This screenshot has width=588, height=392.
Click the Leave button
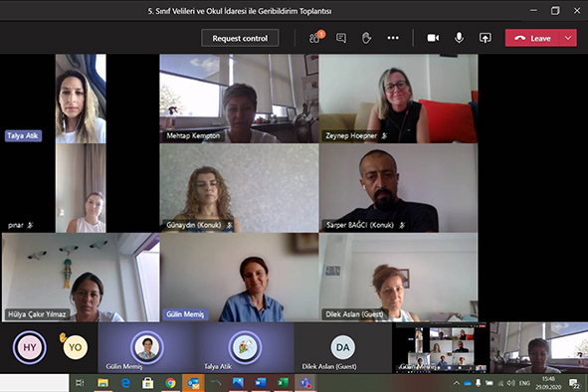532,38
